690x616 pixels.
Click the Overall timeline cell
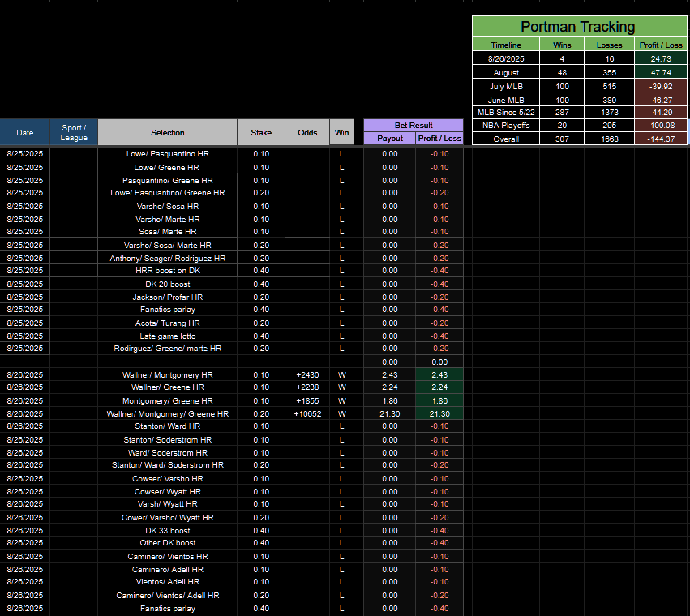click(x=506, y=139)
